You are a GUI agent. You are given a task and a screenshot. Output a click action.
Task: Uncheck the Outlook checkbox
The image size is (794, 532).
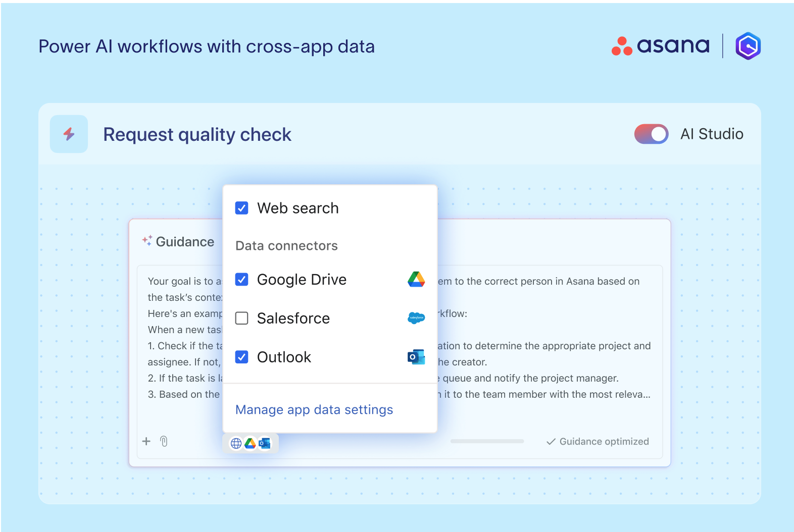tap(242, 357)
